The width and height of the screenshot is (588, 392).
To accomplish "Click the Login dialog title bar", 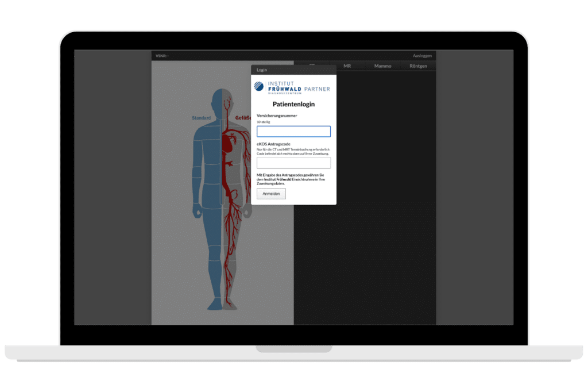I will pyautogui.click(x=293, y=70).
